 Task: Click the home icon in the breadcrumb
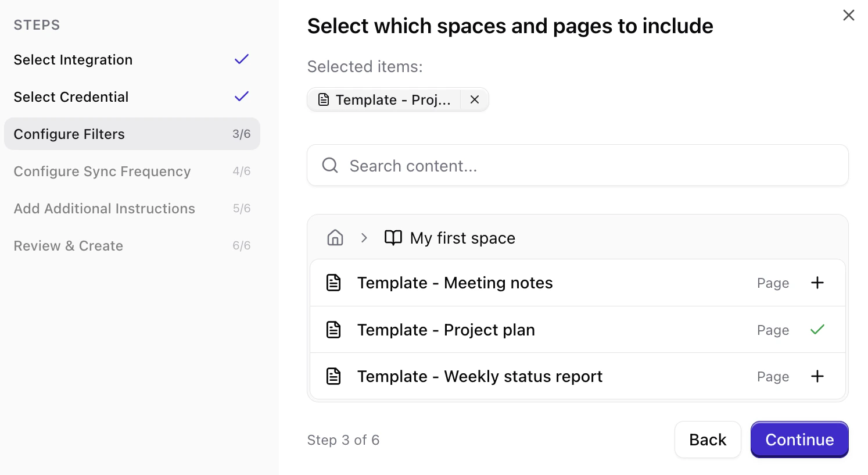[335, 237]
